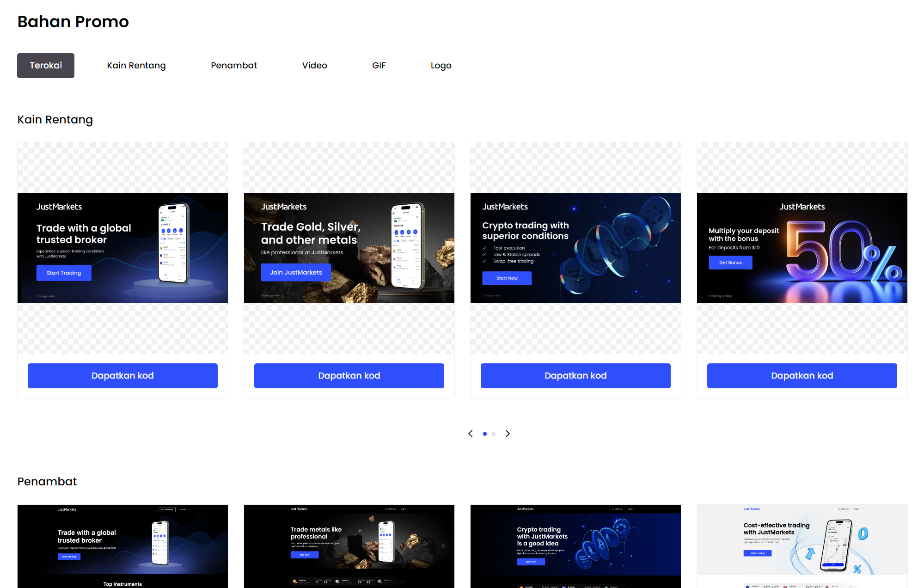Switch to the Terokai tab
The width and height of the screenshot is (918, 588).
tap(46, 66)
